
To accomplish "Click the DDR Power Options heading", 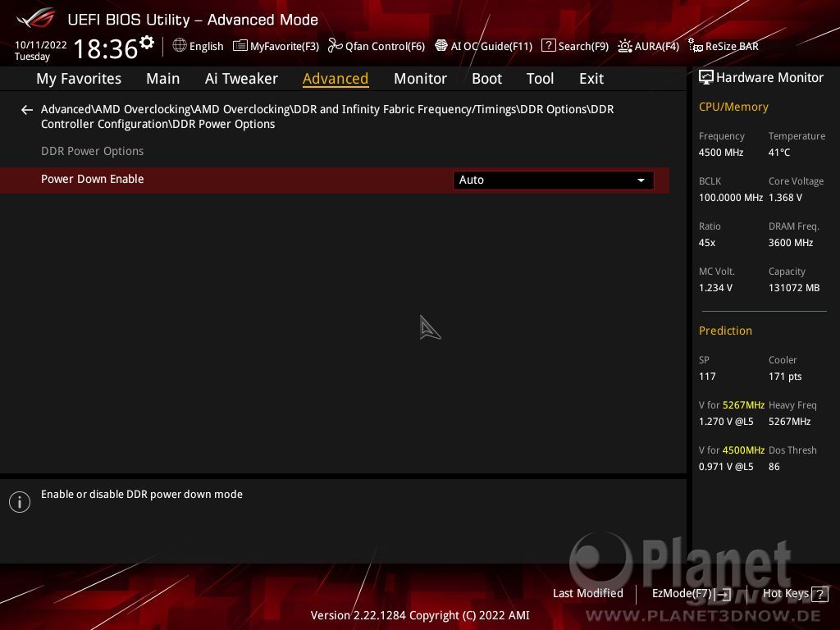I will tap(92, 152).
